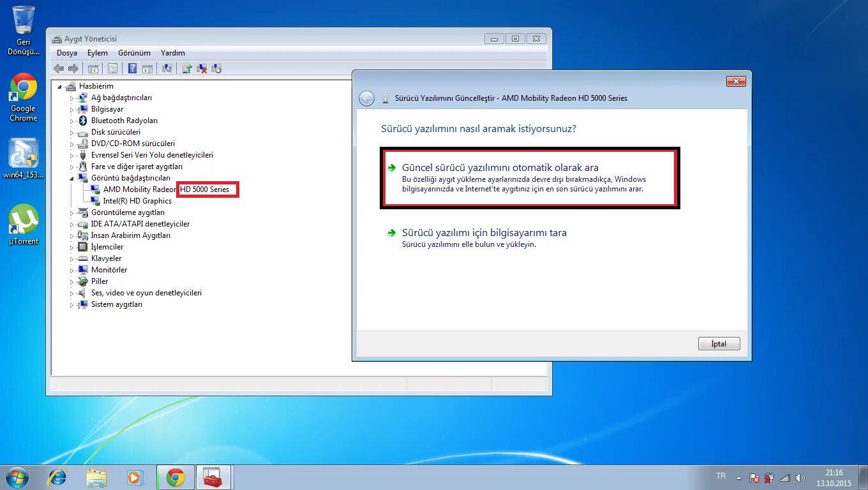Screen dimensions: 868x490
Task: Open the Eylem menu
Action: tap(98, 53)
